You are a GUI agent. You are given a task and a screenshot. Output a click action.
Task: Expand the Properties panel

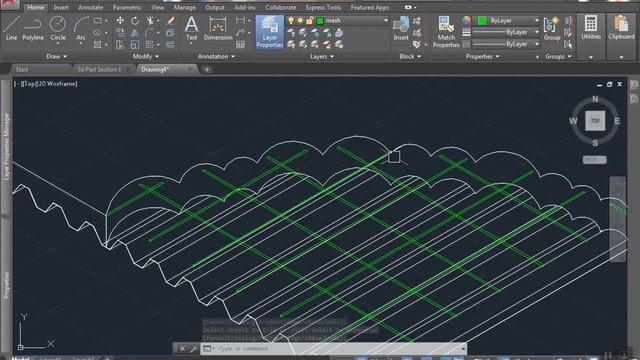[x=482, y=56]
